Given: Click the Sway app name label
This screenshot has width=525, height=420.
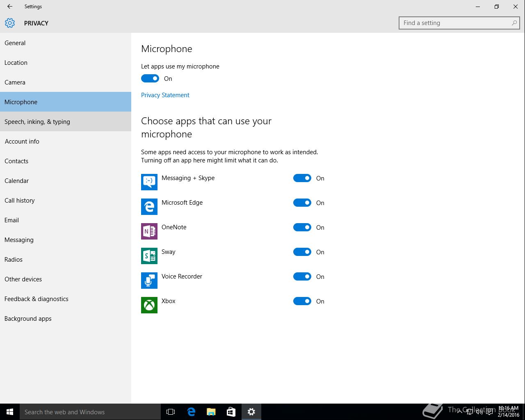Looking at the screenshot, I should [169, 252].
